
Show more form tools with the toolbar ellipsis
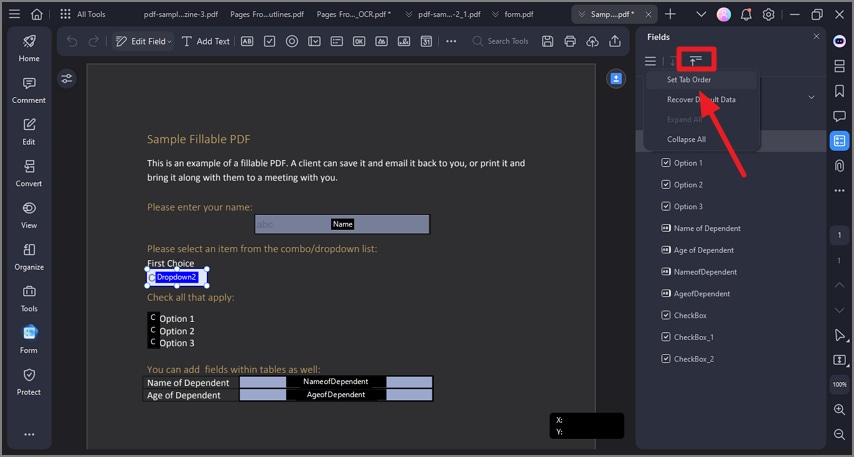coord(451,41)
